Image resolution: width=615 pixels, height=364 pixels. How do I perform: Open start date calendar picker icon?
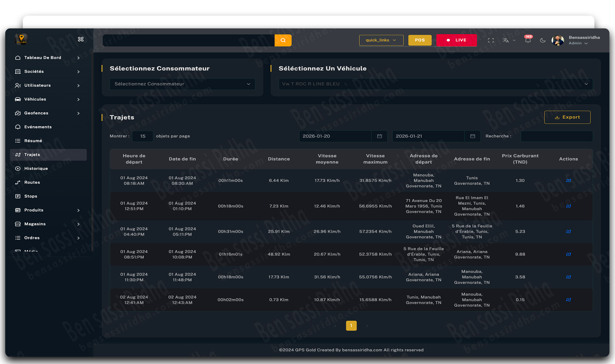tap(379, 136)
